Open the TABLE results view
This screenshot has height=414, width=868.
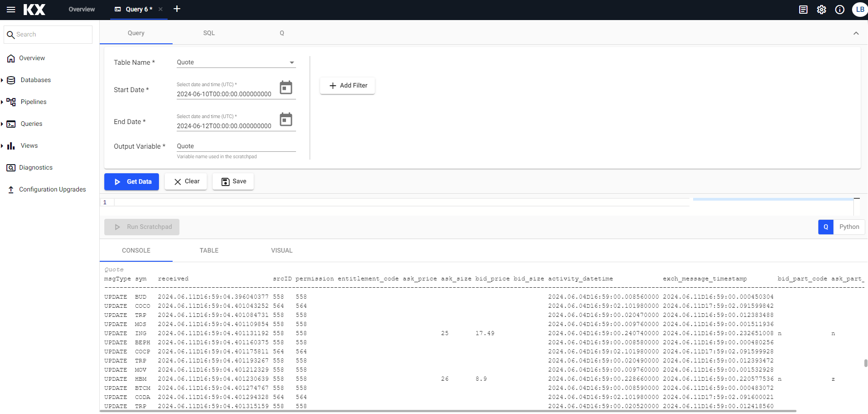click(209, 250)
